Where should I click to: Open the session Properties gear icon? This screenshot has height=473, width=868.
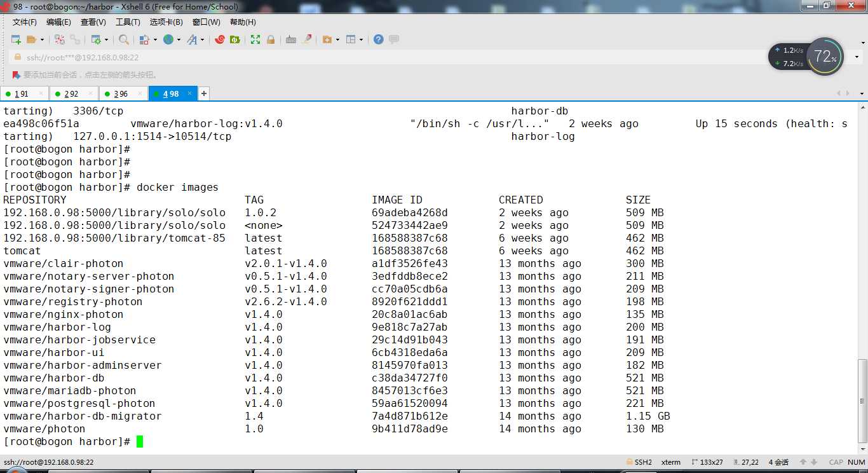(96, 39)
